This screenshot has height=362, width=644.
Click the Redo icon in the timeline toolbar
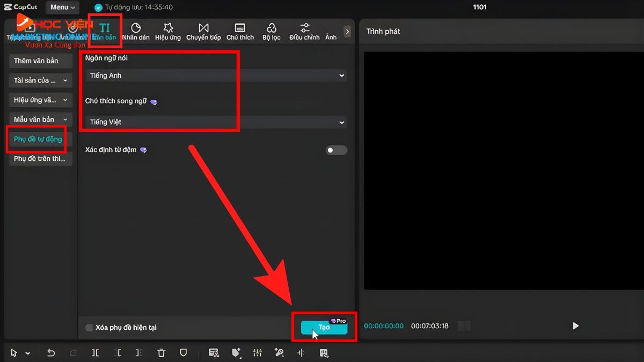click(73, 353)
